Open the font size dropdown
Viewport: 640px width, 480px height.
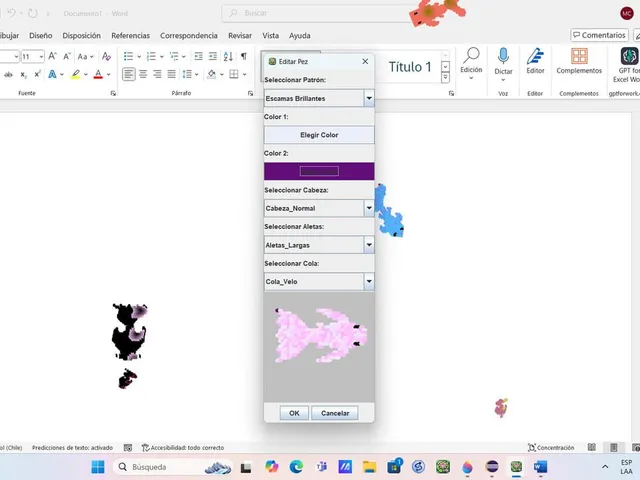click(x=41, y=56)
